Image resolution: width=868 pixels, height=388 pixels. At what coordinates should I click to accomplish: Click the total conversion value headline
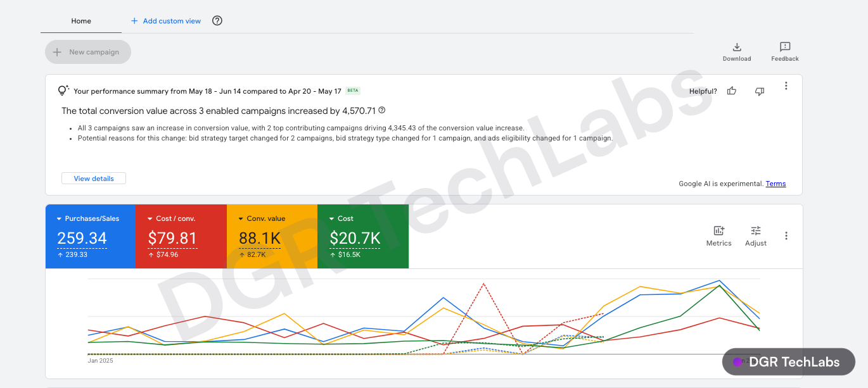click(x=219, y=111)
